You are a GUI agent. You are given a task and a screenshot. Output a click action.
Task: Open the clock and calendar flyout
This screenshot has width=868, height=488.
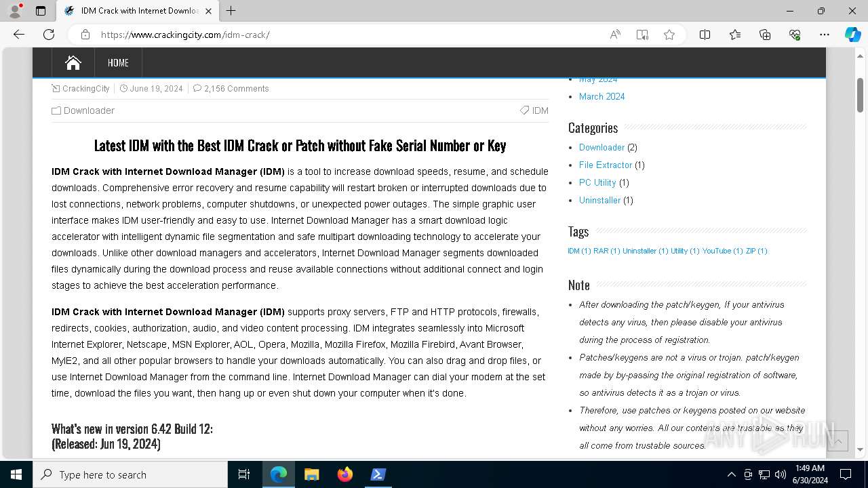pos(810,474)
